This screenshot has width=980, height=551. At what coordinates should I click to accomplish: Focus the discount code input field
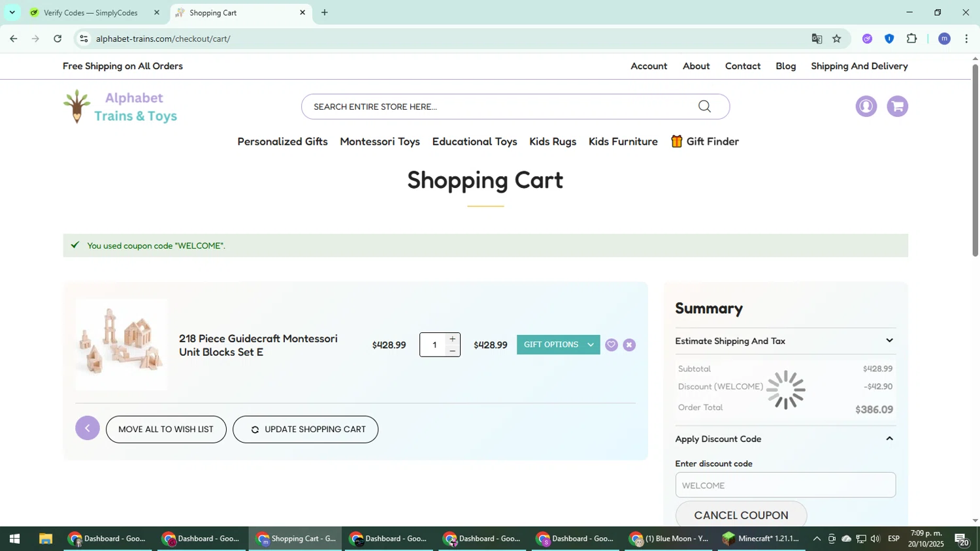pyautogui.click(x=785, y=485)
